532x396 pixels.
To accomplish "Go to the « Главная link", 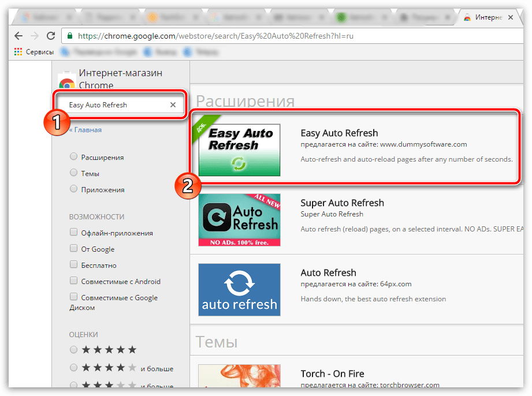I will pyautogui.click(x=85, y=130).
